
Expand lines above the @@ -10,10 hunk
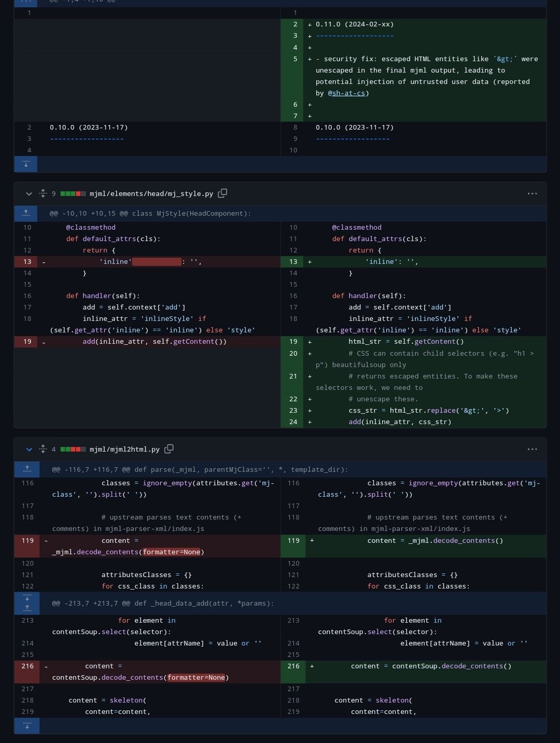coord(26,213)
